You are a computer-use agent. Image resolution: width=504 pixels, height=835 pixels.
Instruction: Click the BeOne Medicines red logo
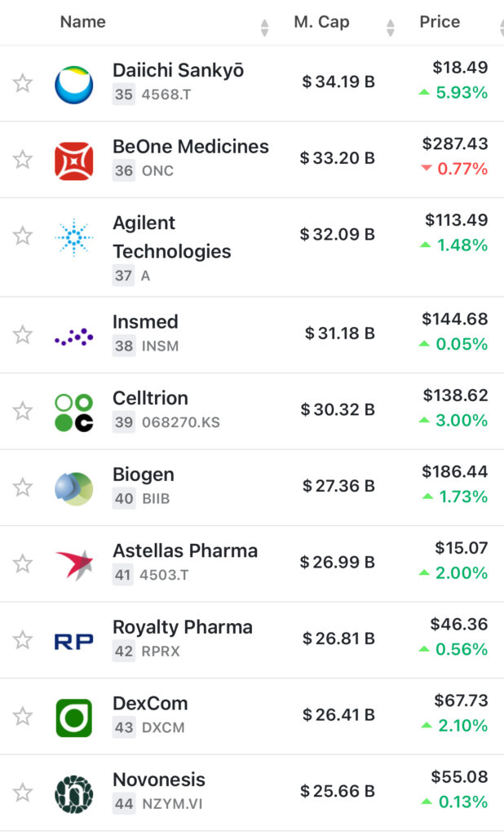pyautogui.click(x=73, y=160)
